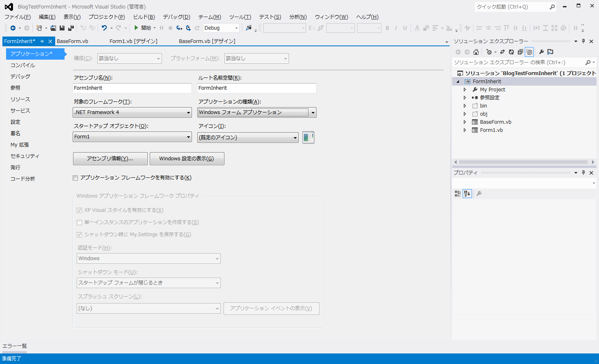Expand the BaseForm.vb tree node

465,122
